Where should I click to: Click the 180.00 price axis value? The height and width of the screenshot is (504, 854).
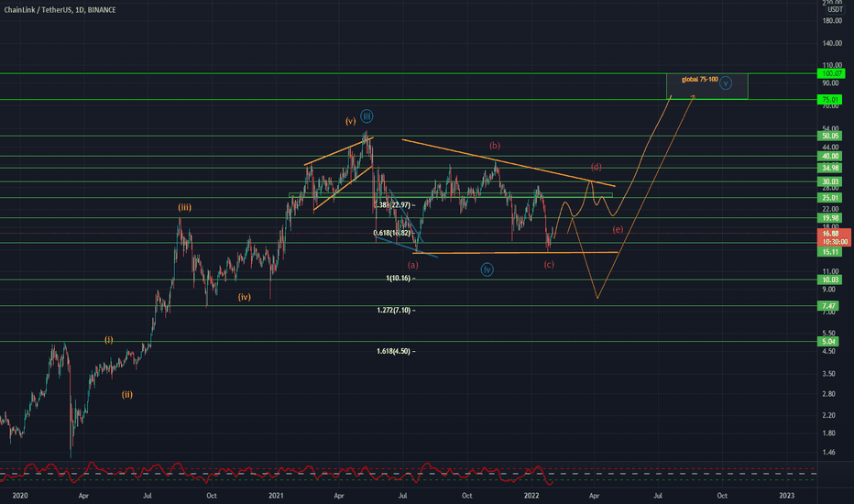(832, 21)
